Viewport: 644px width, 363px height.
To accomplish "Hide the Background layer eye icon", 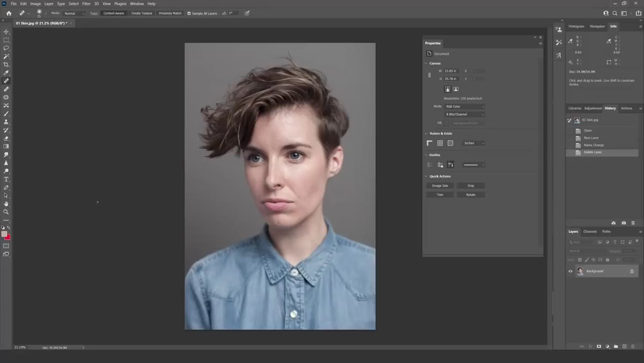I will (570, 271).
